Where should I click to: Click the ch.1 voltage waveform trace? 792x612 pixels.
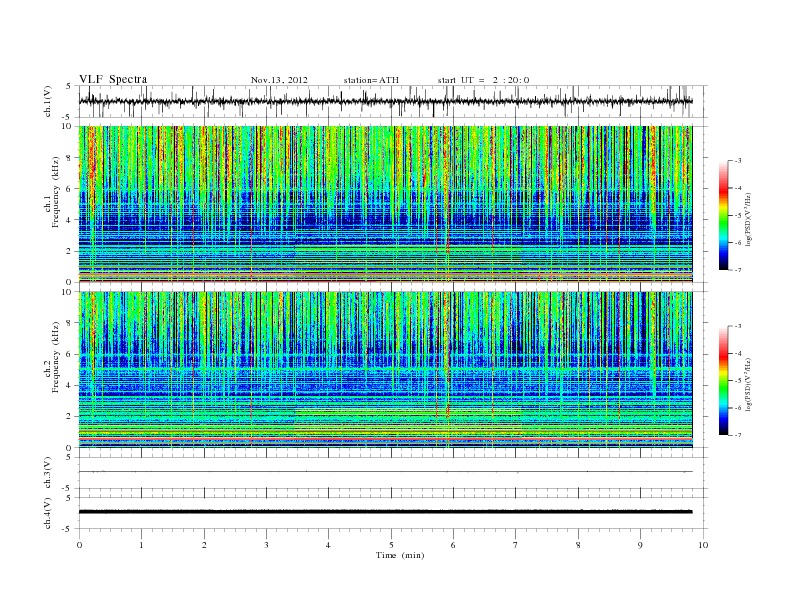coord(386,101)
